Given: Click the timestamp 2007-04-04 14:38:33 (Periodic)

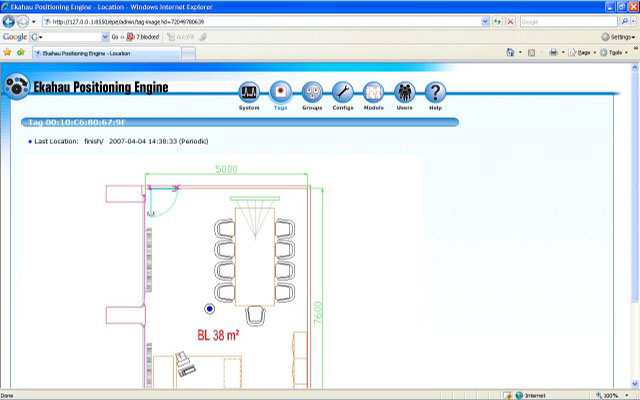Looking at the screenshot, I should (158, 141).
